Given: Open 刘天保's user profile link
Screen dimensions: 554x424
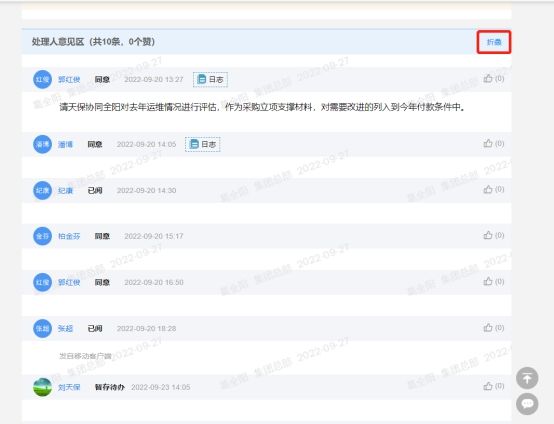Looking at the screenshot, I should [x=69, y=387].
